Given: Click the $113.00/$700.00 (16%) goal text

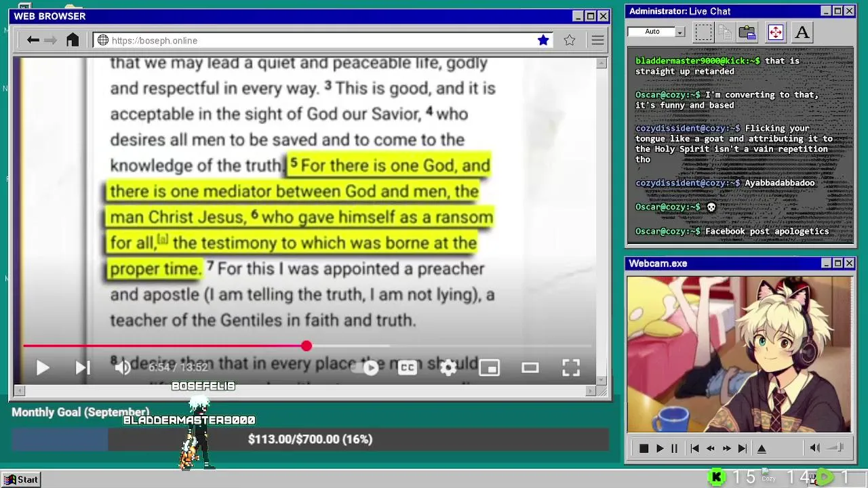Looking at the screenshot, I should [x=310, y=439].
